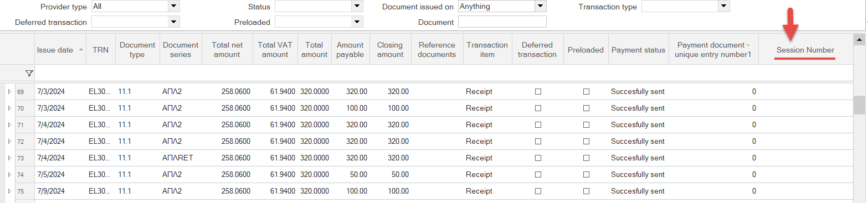
Task: Click the vertical scrollbar thumb
Action: point(860,103)
